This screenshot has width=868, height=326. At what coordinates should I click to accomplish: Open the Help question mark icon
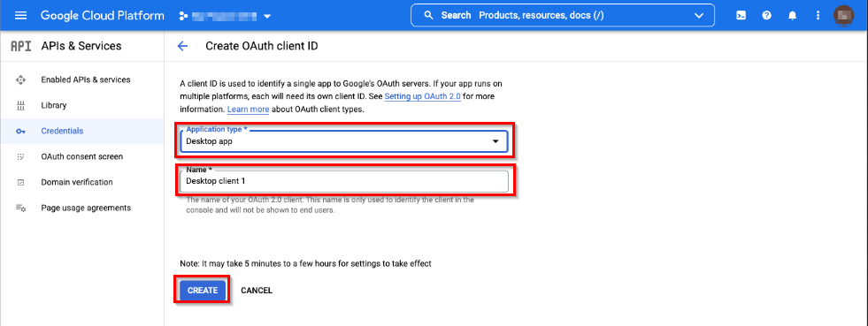point(767,16)
